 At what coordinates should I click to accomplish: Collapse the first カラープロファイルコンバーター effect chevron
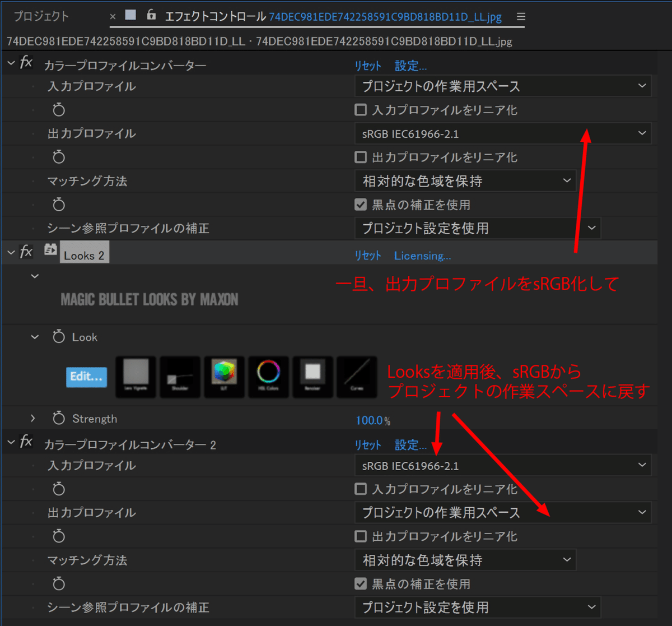point(11,63)
